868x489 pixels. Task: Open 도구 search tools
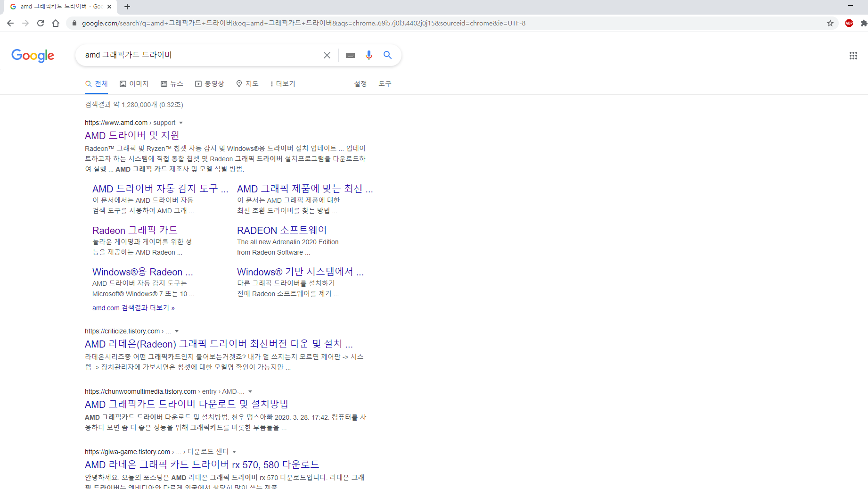pos(385,83)
